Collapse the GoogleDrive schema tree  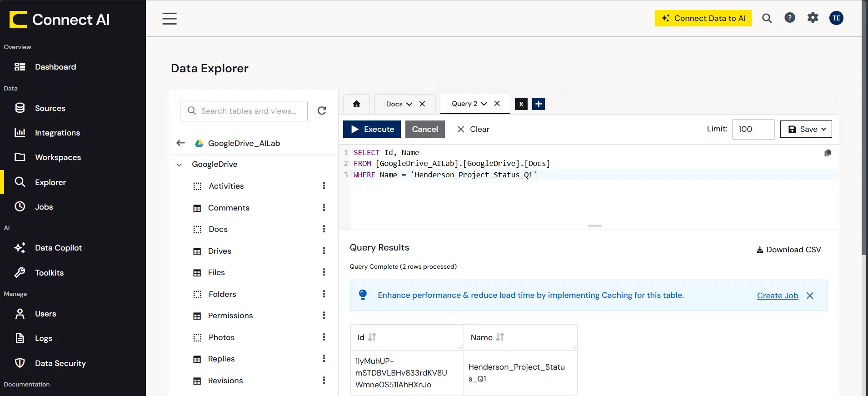[179, 165]
